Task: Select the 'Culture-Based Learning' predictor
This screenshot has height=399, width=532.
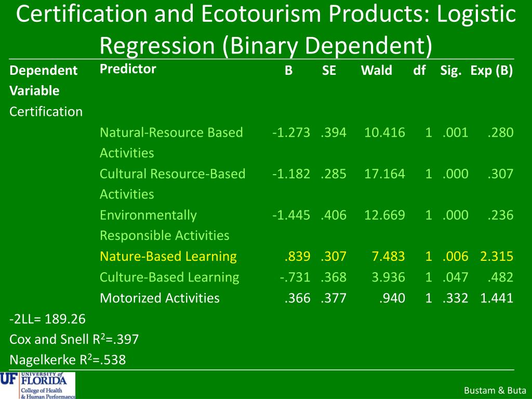Action: [169, 277]
